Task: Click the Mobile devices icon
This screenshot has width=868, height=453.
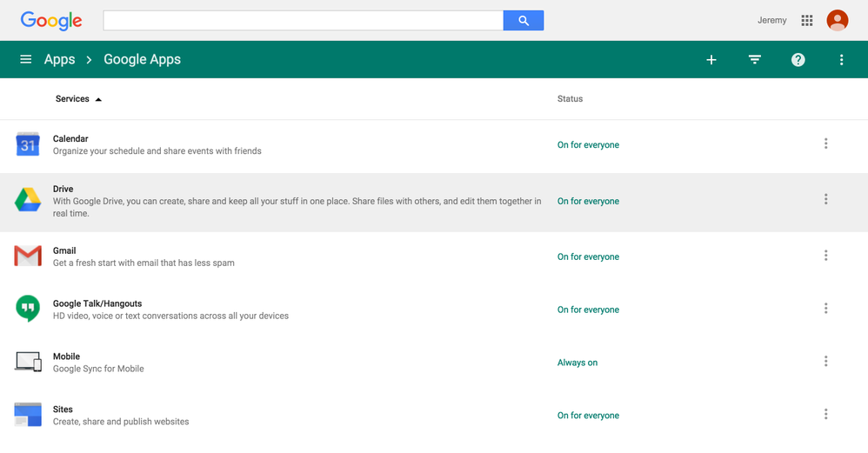Action: [x=28, y=361]
